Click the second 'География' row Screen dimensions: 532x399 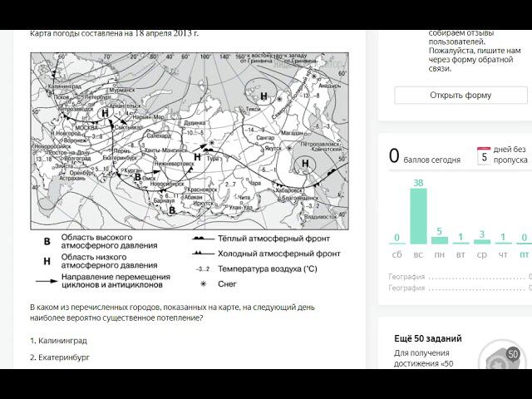(x=460, y=288)
